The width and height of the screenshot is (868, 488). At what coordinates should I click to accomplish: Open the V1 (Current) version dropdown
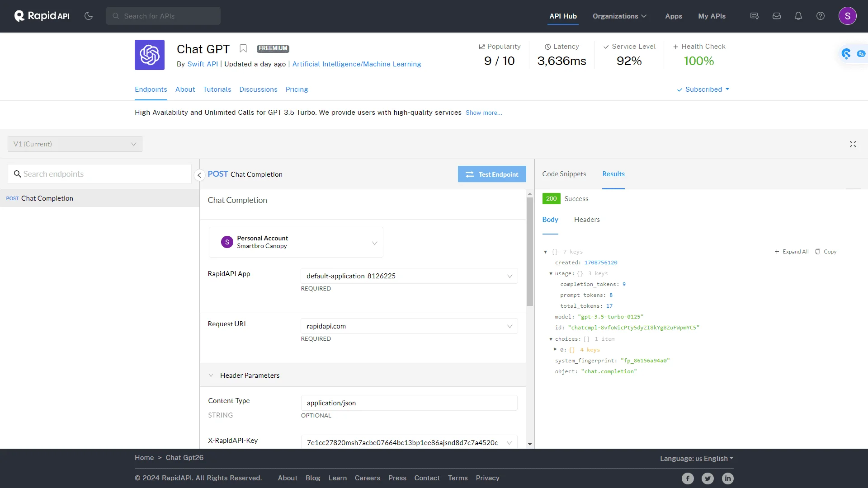[75, 144]
